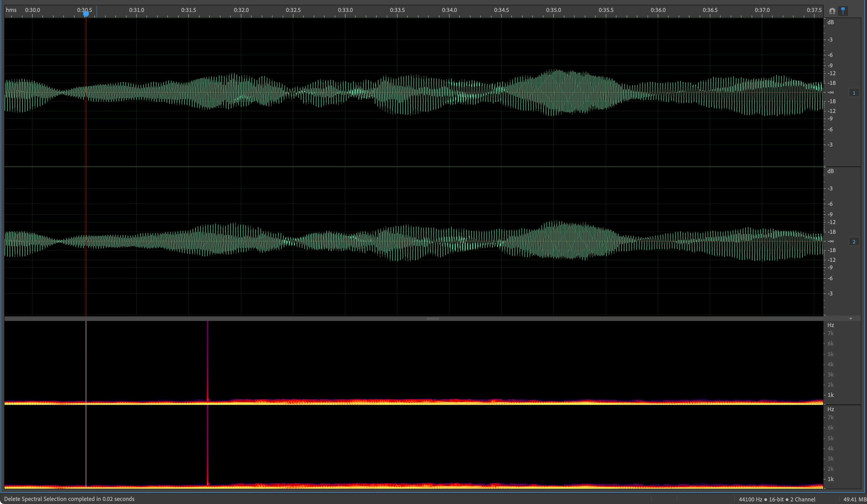Viewport: 867px width, 504px height.
Task: Click the 1k mark on lower spectral scale
Action: [x=831, y=479]
